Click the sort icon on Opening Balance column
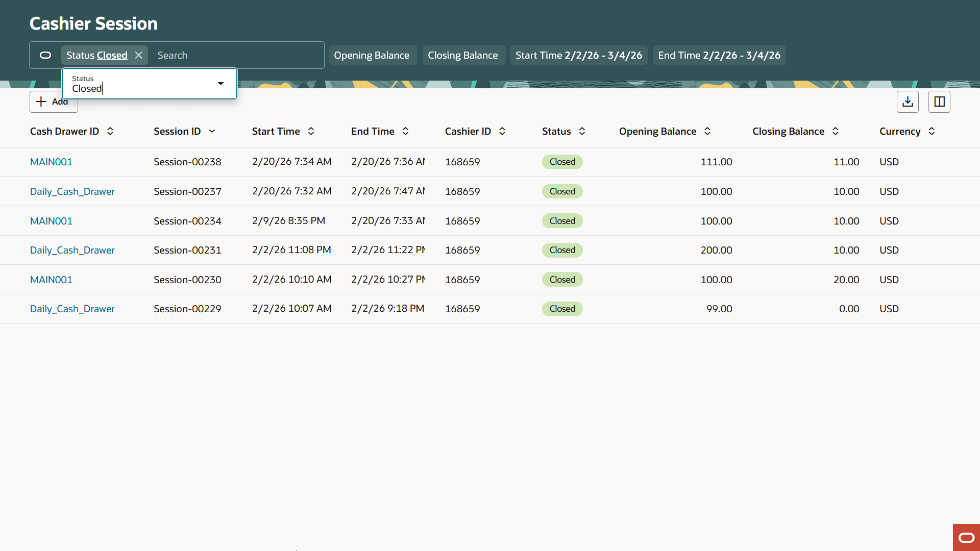980x551 pixels. coord(707,131)
